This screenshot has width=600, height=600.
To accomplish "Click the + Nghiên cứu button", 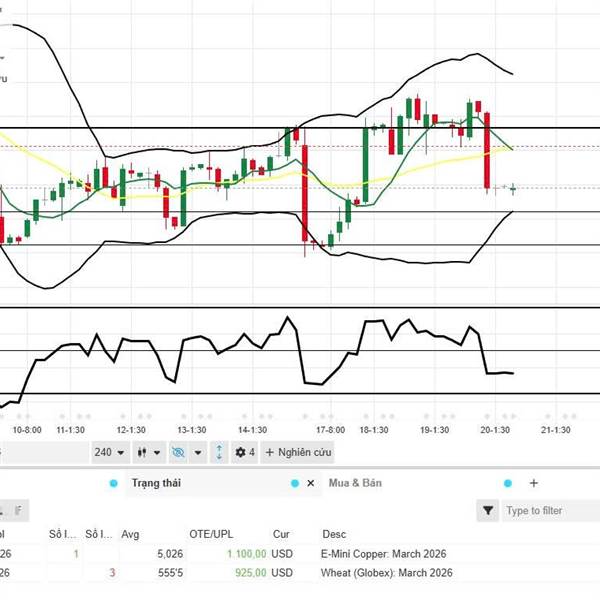I will click(298, 452).
